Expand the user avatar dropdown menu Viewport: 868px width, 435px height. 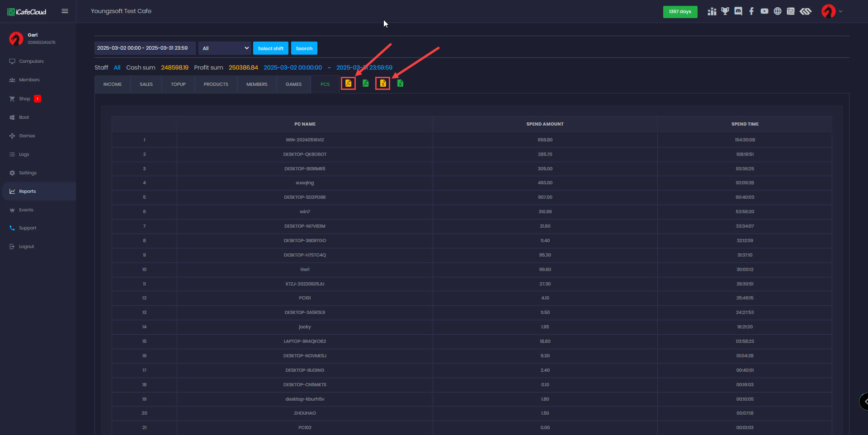[831, 11]
